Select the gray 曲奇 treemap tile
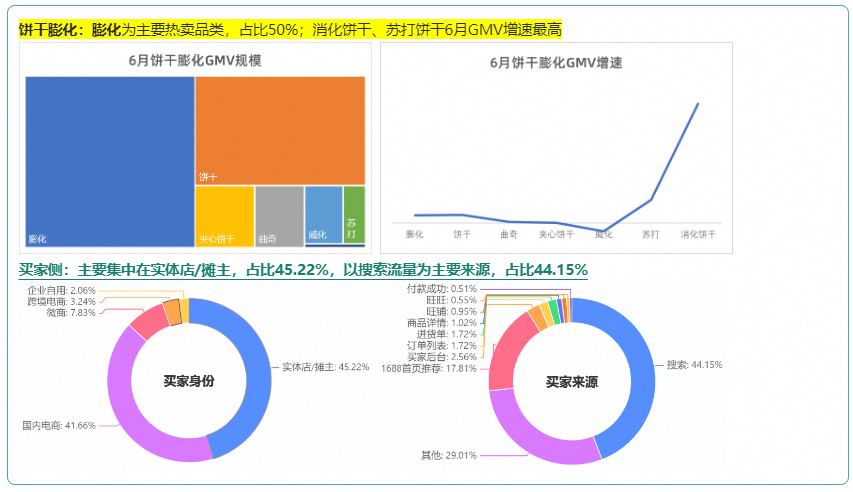 click(279, 215)
